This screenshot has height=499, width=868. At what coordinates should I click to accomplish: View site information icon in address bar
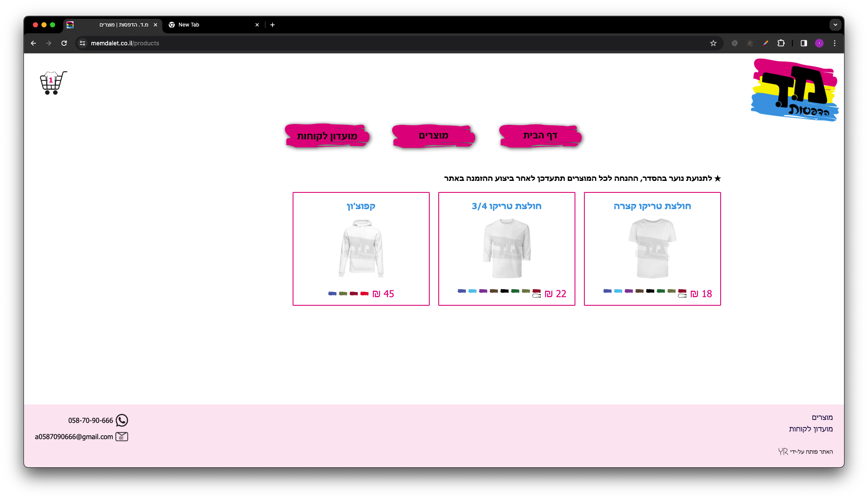(82, 43)
